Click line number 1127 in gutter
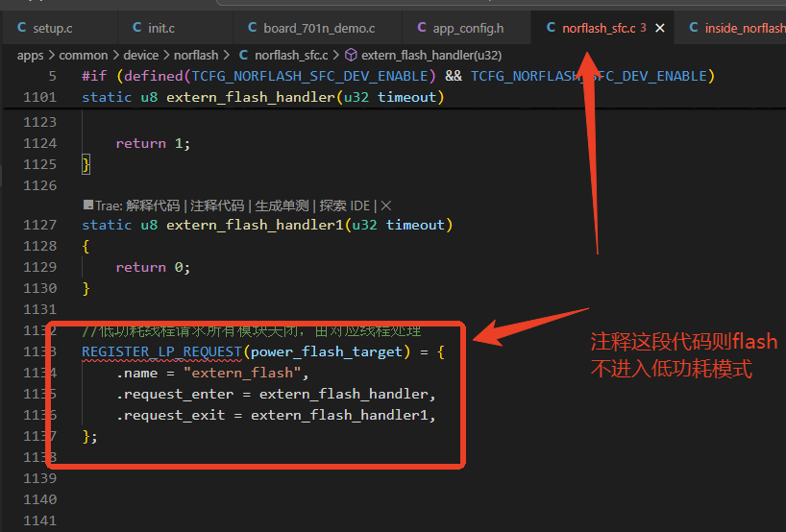 coord(40,225)
